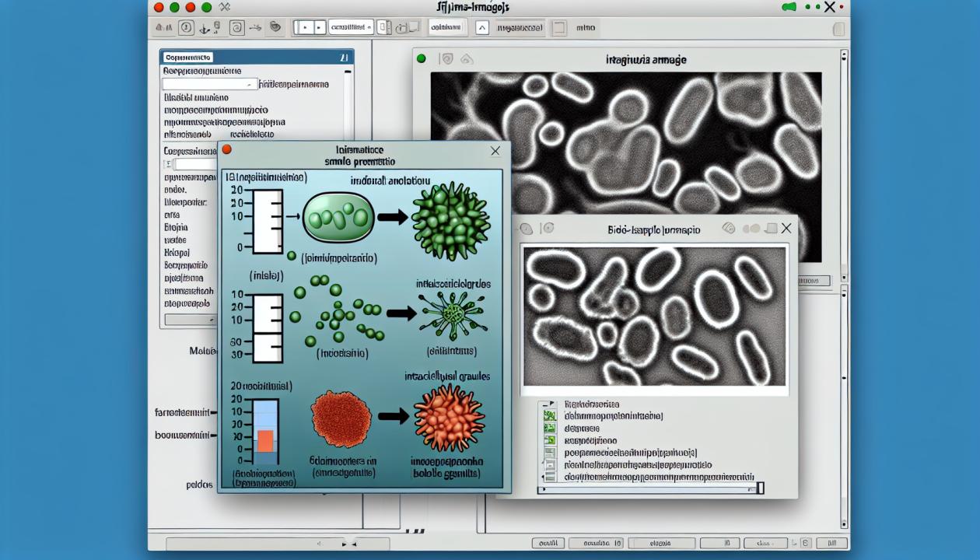Click the crossed-tools icon in the title bar

[x=225, y=8]
